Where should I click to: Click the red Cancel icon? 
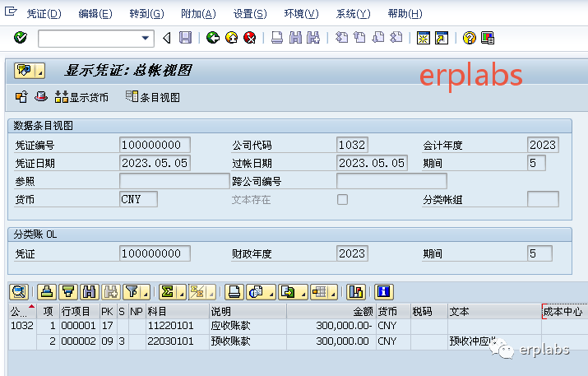(250, 38)
